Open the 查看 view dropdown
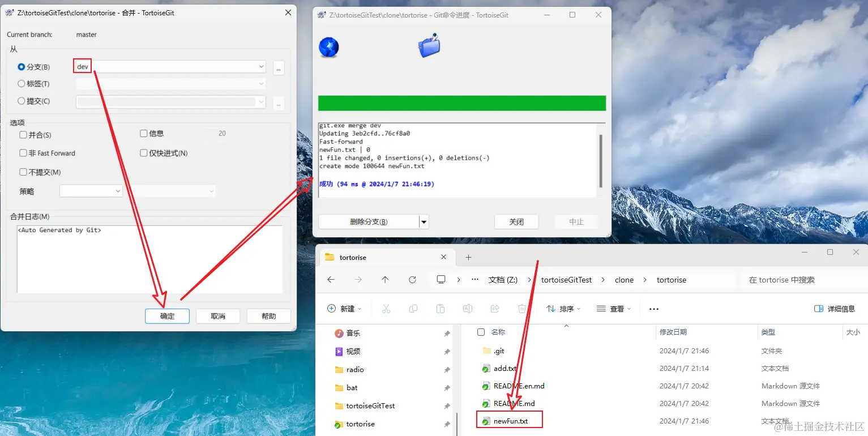Image resolution: width=868 pixels, height=436 pixels. pyautogui.click(x=614, y=309)
